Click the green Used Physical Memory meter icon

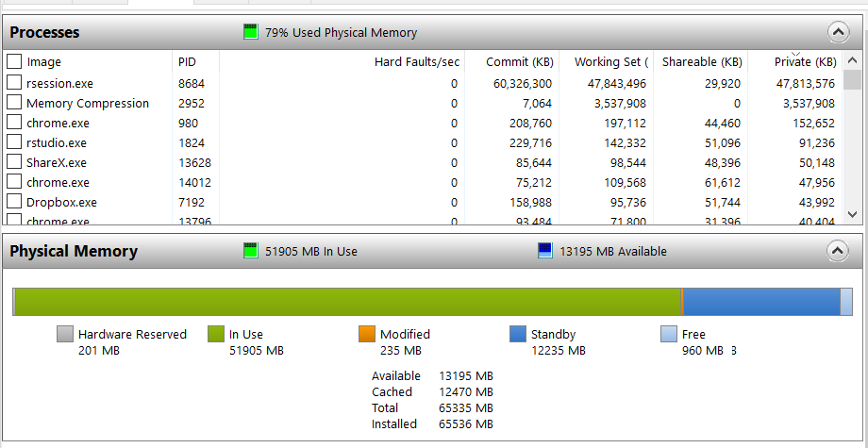(x=250, y=32)
